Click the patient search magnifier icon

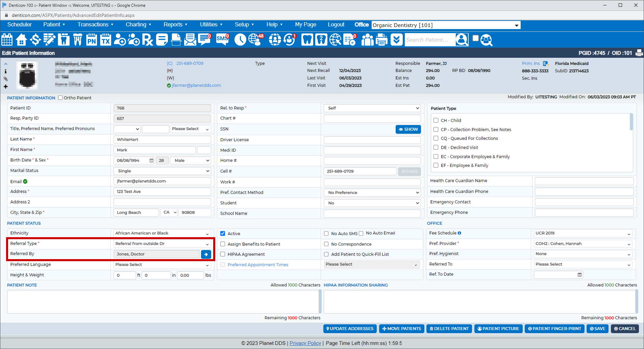pos(462,40)
